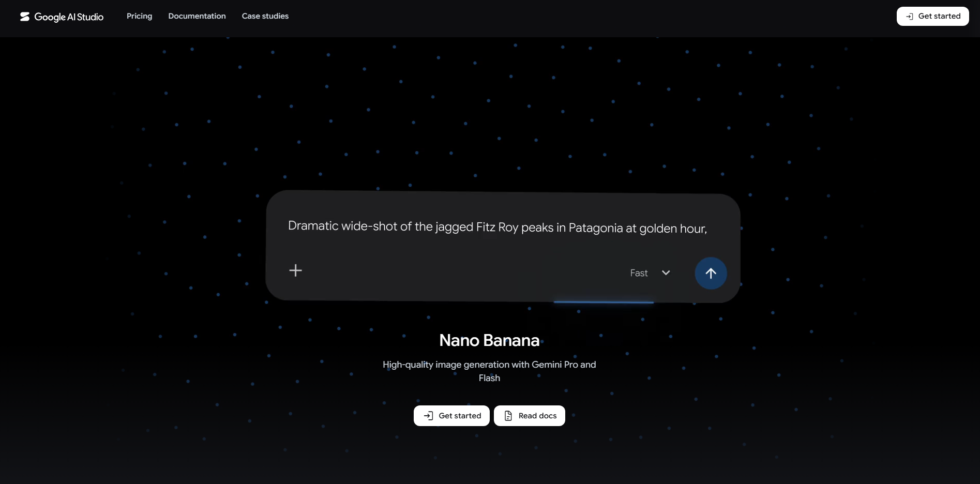This screenshot has height=484, width=980.
Task: Click Get started below the Nano Banana heading
Action: click(451, 416)
